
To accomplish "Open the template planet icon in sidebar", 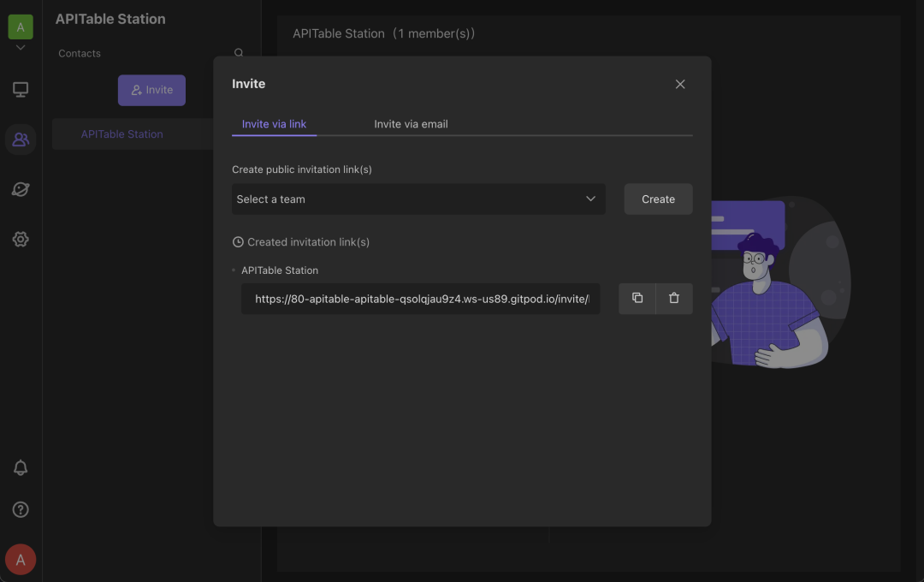I will [x=21, y=189].
